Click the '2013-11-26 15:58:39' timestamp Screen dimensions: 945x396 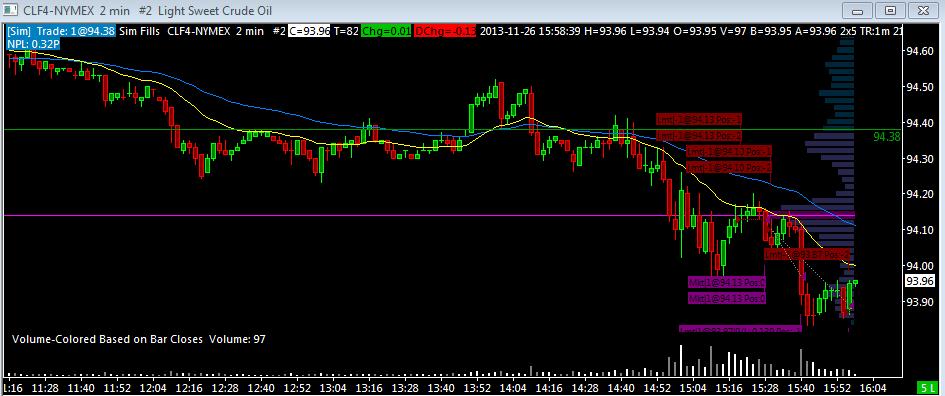(x=529, y=31)
